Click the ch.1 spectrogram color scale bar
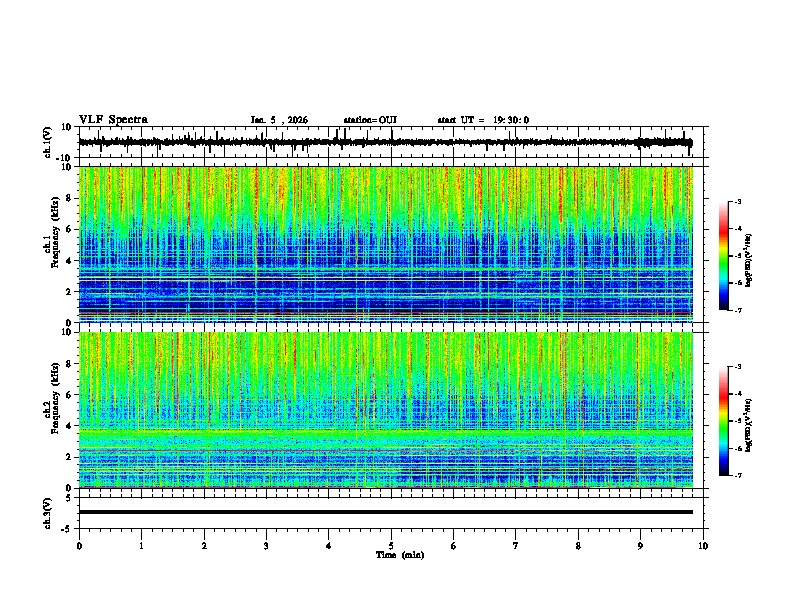This screenshot has height=612, width=792. coord(723,256)
